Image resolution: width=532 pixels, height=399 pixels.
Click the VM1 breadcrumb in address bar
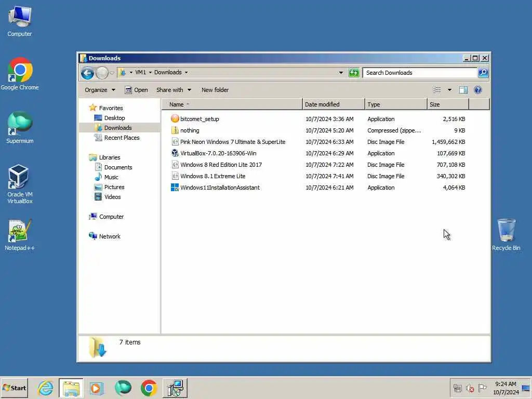(140, 72)
